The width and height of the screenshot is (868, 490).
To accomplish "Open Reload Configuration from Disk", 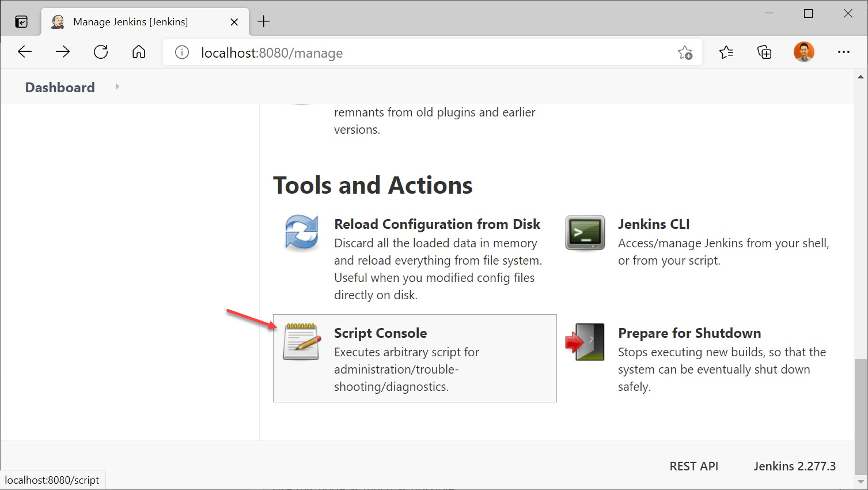I will [437, 224].
